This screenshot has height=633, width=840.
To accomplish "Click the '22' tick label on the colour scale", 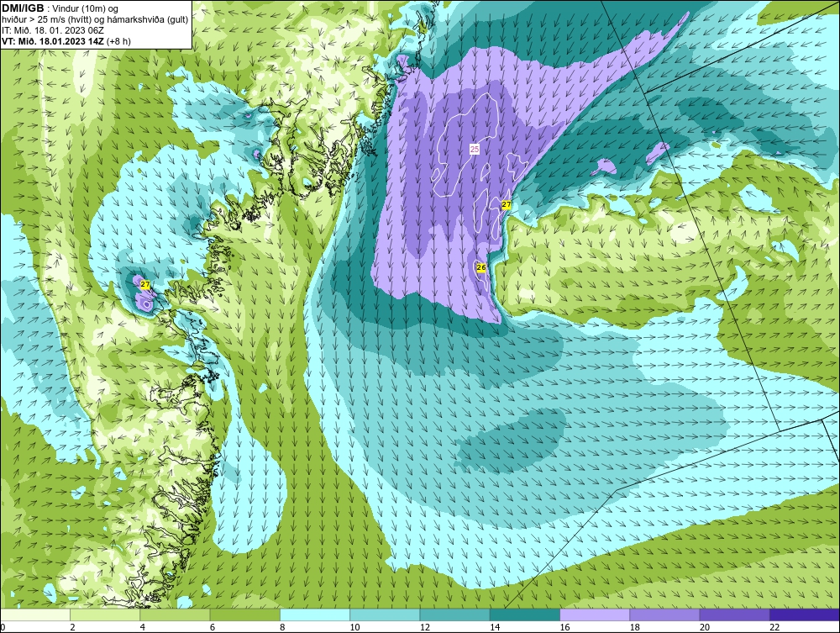I will 774,628.
